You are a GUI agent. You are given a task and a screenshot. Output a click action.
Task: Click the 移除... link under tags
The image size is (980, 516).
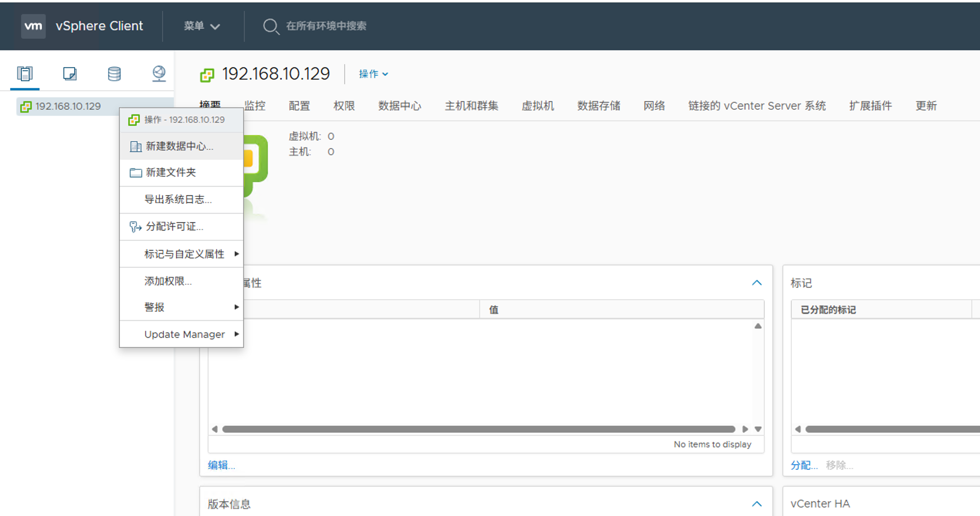(x=840, y=465)
